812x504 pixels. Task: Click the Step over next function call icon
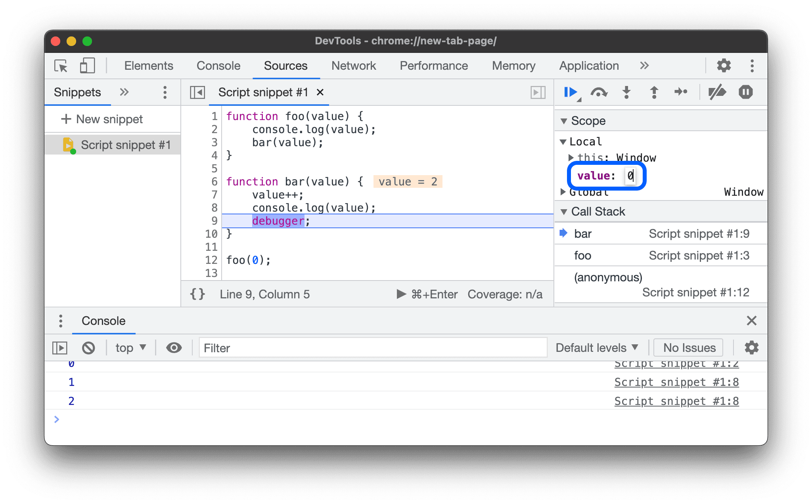click(601, 92)
